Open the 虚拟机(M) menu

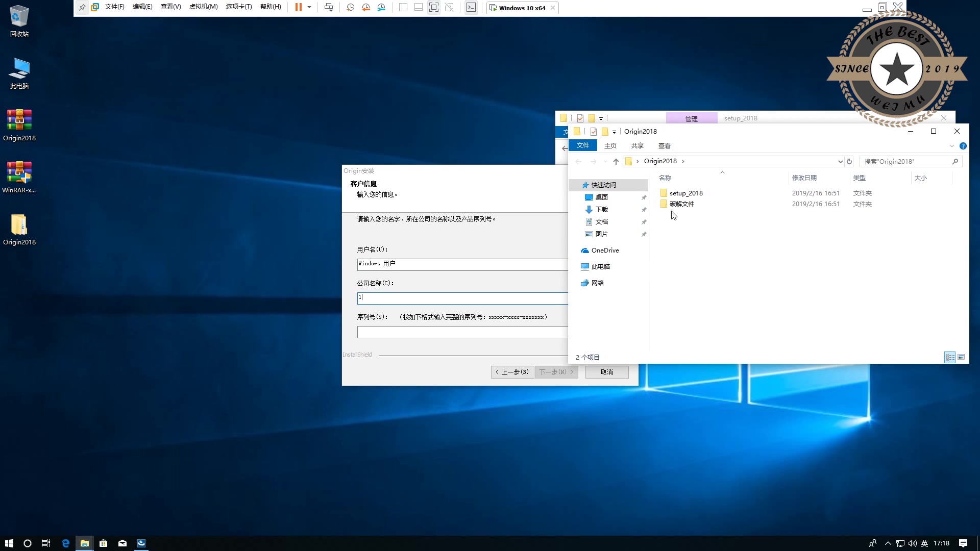tap(203, 7)
